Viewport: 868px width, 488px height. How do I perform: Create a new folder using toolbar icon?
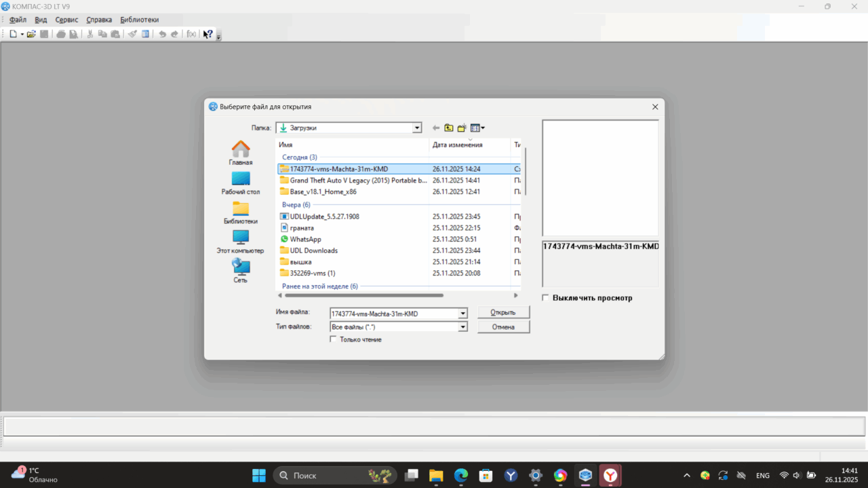click(x=462, y=128)
